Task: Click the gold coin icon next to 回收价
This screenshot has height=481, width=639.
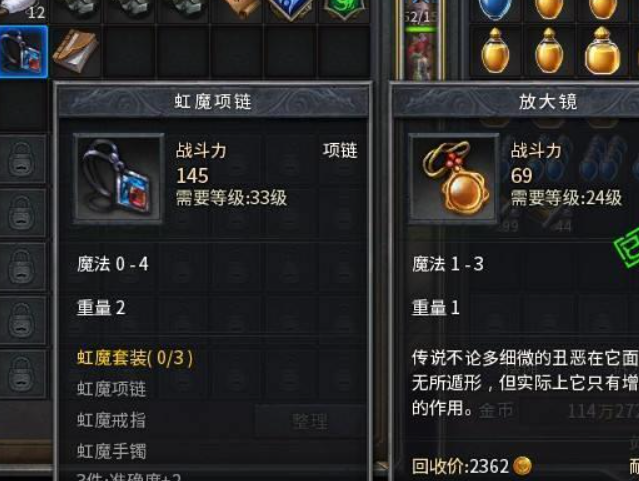Action: pyautogui.click(x=522, y=466)
